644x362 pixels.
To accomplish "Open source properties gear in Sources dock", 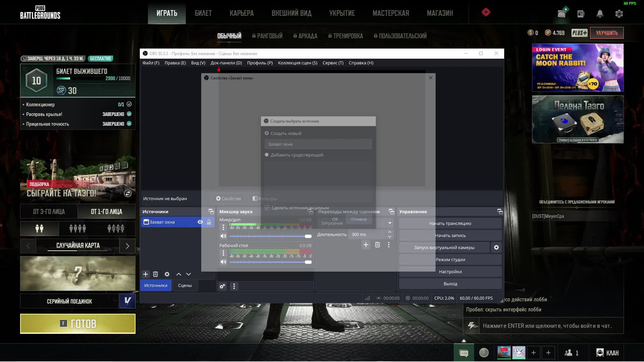I will tap(167, 274).
